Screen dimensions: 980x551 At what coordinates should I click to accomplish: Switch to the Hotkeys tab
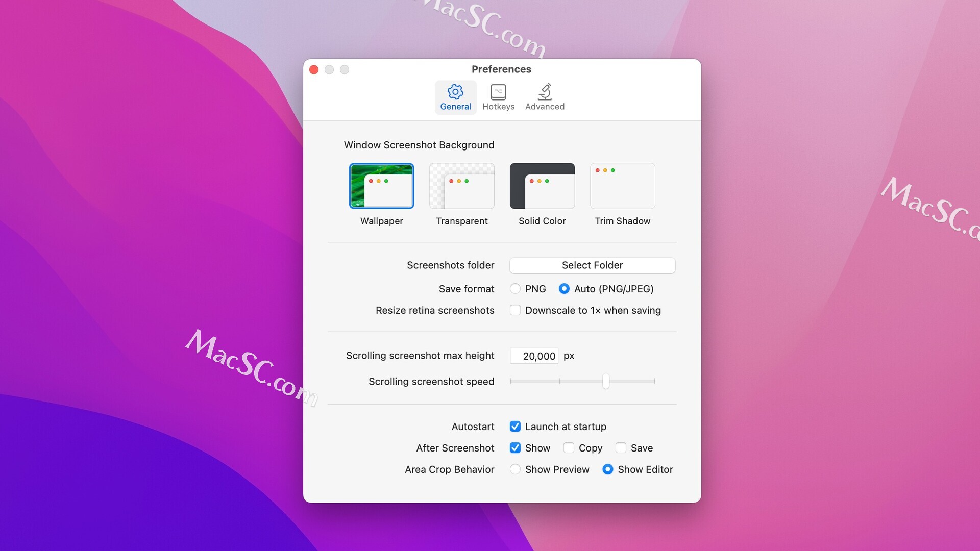[x=498, y=97]
